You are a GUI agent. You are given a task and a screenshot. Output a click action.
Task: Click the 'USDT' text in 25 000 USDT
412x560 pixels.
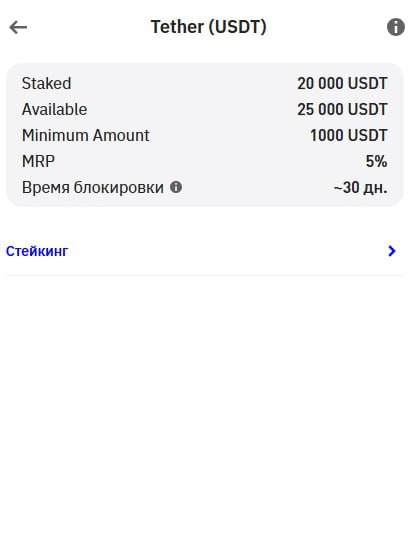pyautogui.click(x=367, y=109)
